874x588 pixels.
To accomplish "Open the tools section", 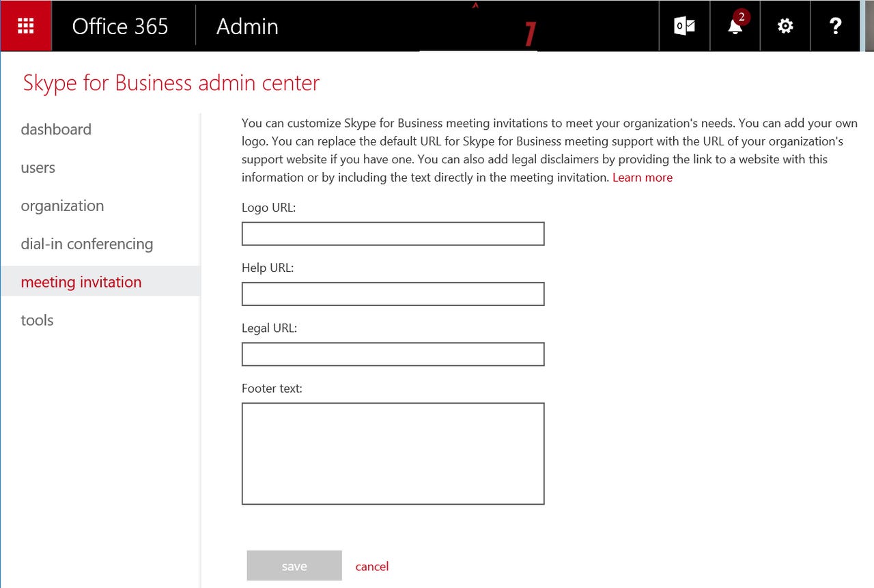I will [36, 320].
